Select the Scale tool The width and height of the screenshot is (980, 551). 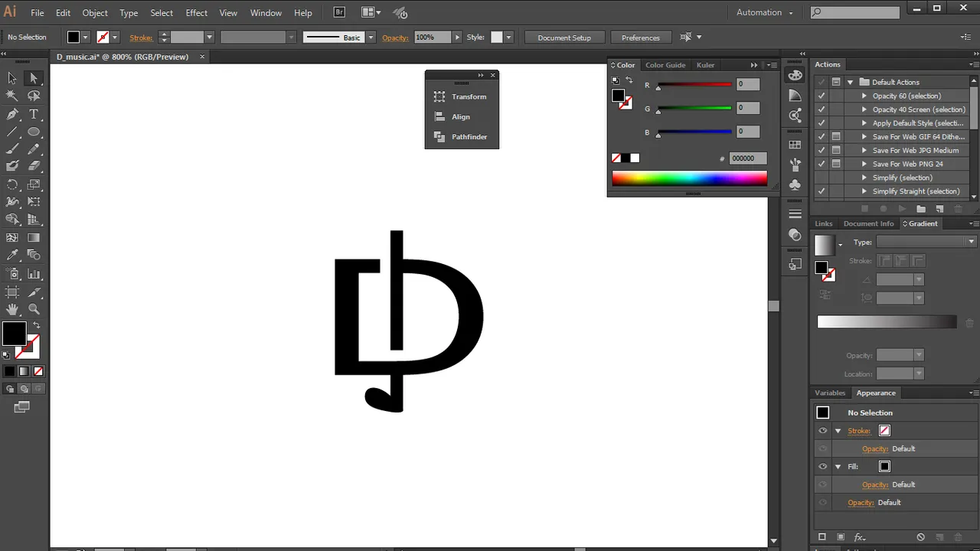point(34,184)
